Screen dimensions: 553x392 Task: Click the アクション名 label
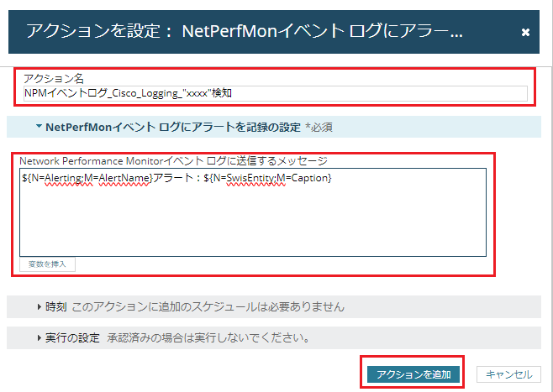pos(54,79)
